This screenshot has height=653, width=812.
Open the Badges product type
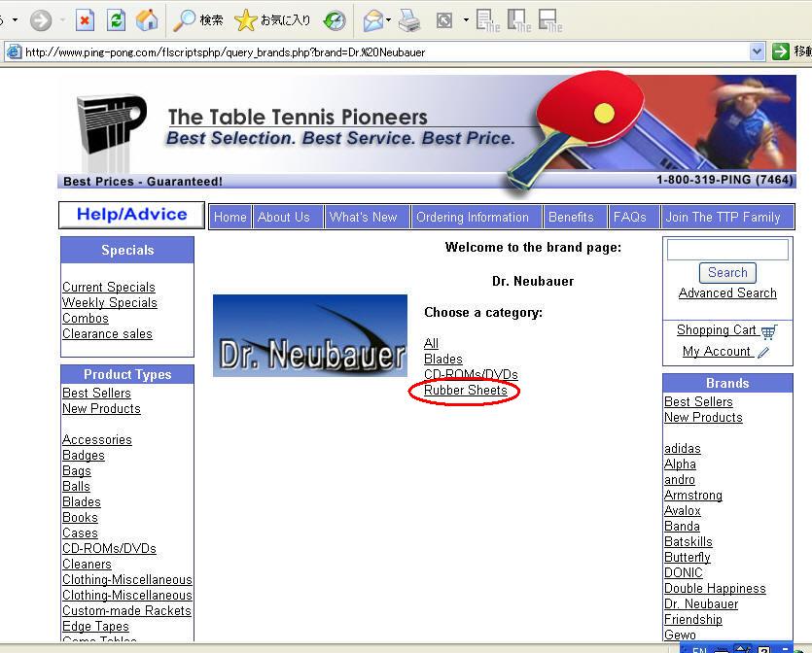pyautogui.click(x=84, y=456)
